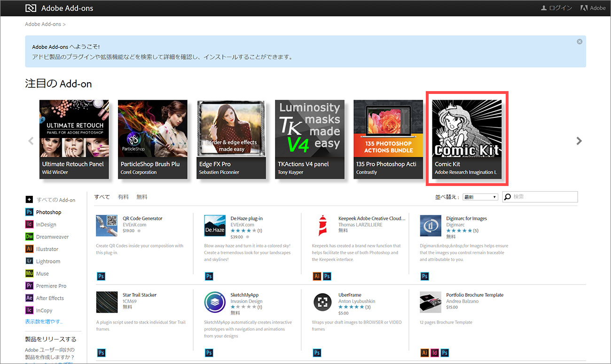
Task: Click De.Haze star rating
Action: 243,231
